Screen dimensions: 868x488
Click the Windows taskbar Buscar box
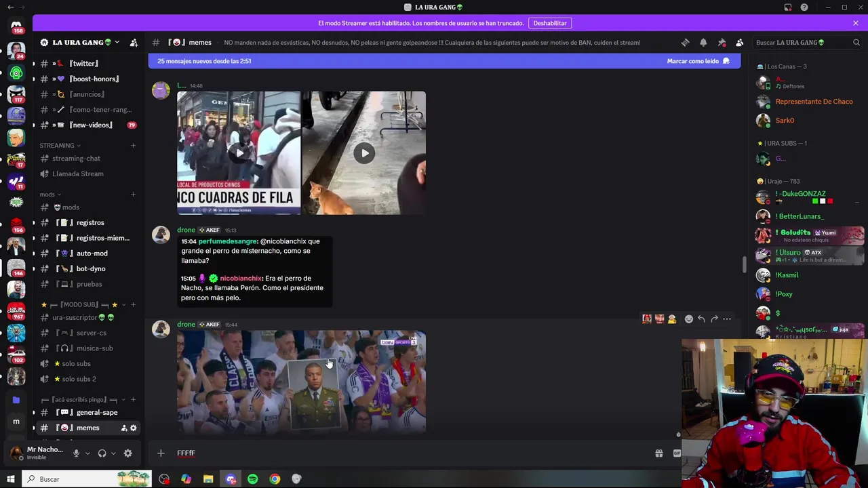(87, 479)
